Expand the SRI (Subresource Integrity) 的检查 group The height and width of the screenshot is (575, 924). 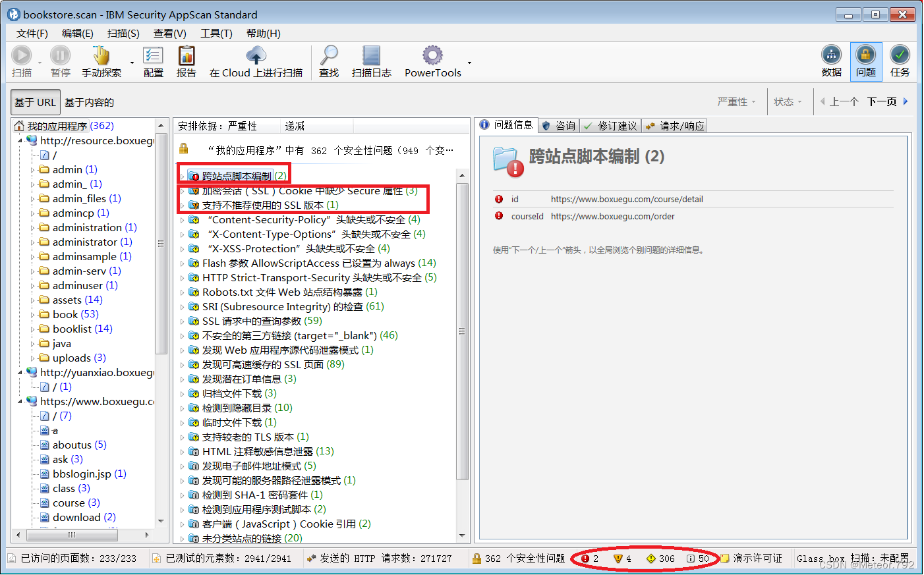click(x=183, y=306)
